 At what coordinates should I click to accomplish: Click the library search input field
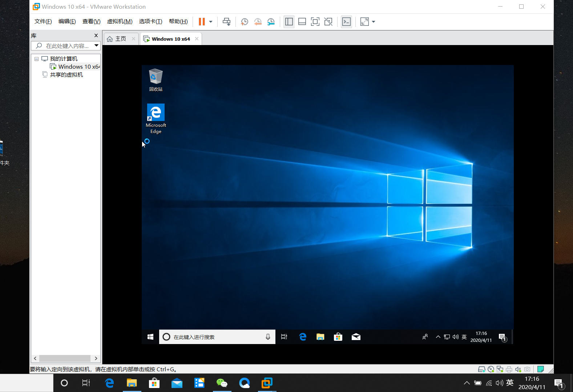pos(67,46)
